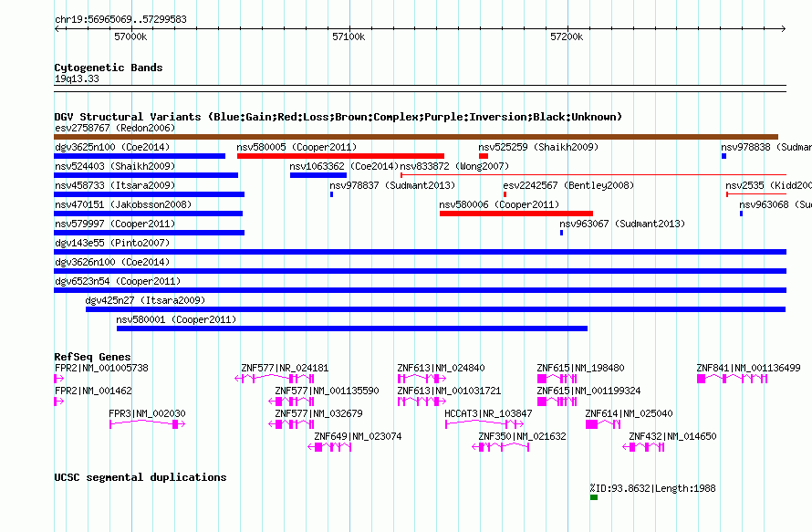
Task: Select the dgv3625n100 (Coe2014) blue gain bar
Action: (x=140, y=156)
